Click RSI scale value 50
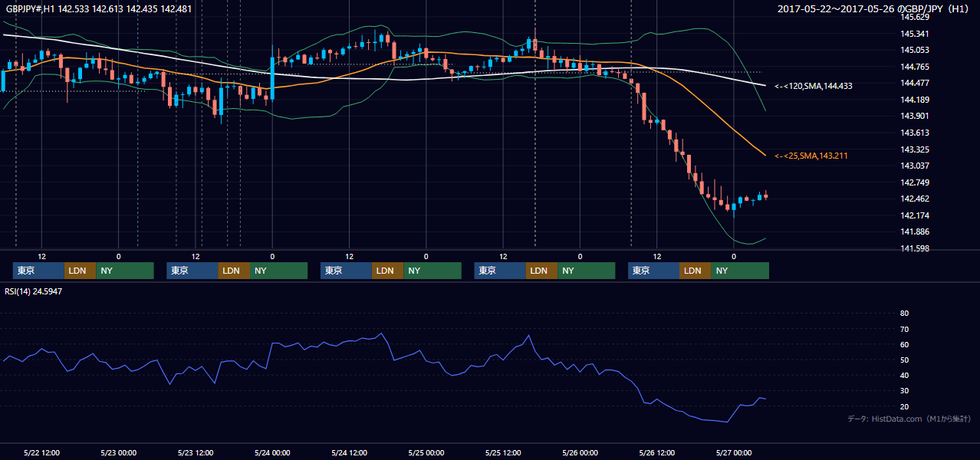This screenshot has width=980, height=460. [x=904, y=360]
